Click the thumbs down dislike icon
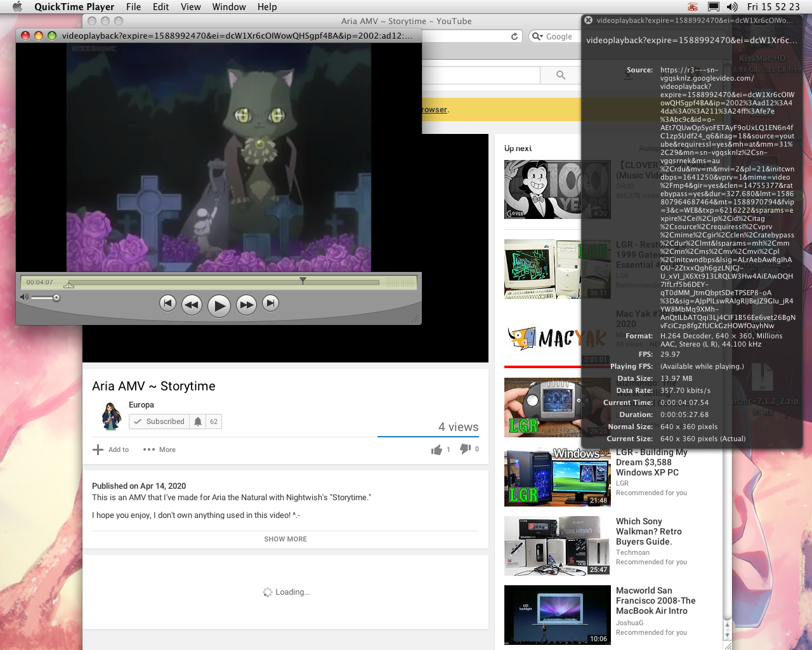 (465, 449)
